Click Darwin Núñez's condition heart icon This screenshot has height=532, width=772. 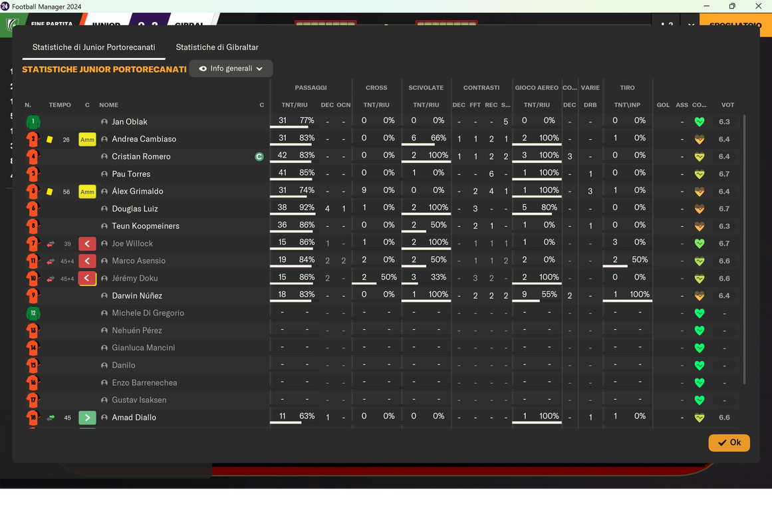pyautogui.click(x=699, y=296)
